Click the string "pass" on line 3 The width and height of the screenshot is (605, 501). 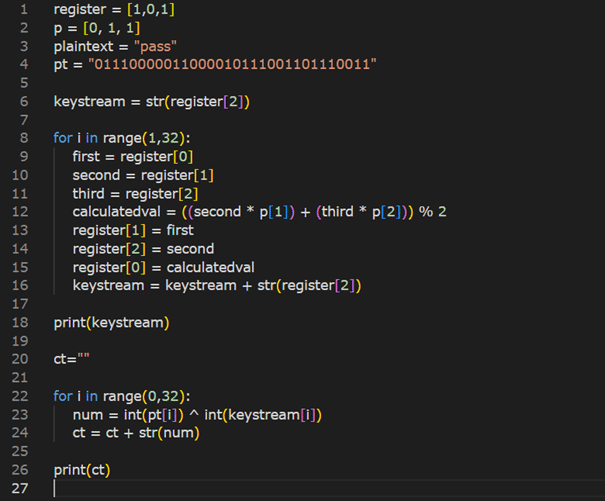tap(155, 47)
